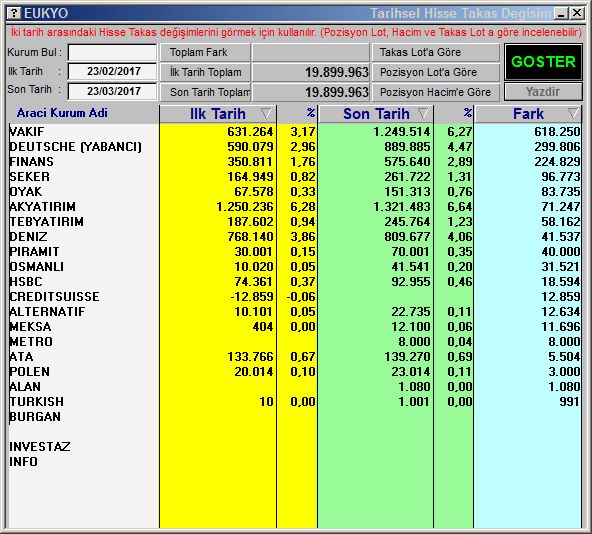Select the HSBC row name
Image resolution: width=592 pixels, height=534 pixels.
click(x=26, y=282)
